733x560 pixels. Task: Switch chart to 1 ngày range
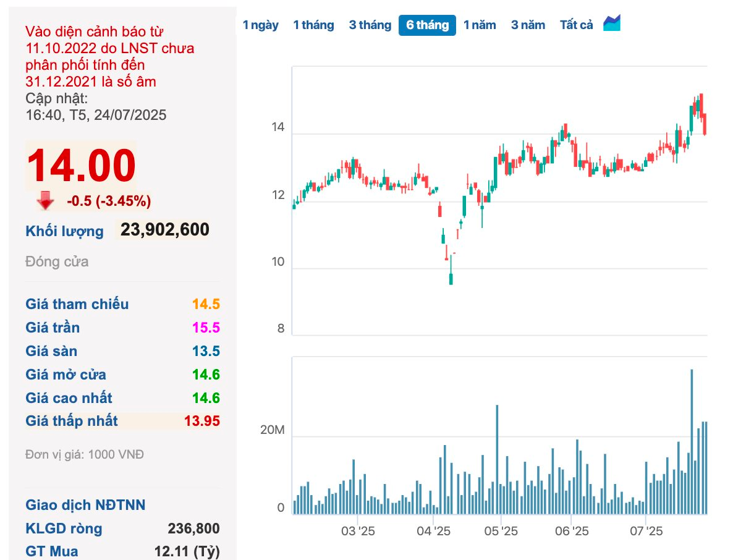(260, 25)
